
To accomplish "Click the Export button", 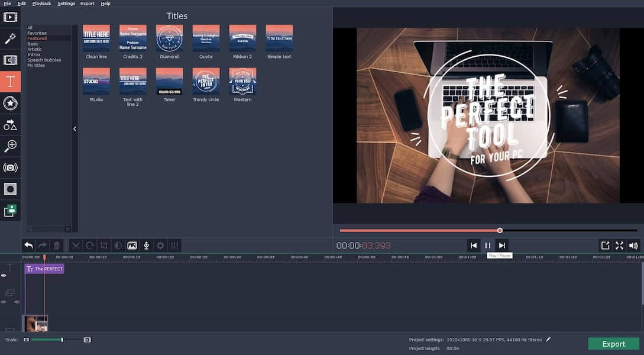I will (x=613, y=344).
